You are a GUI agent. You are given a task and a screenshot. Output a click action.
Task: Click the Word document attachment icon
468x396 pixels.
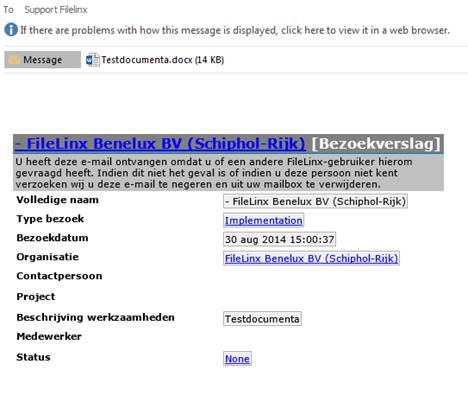click(92, 60)
